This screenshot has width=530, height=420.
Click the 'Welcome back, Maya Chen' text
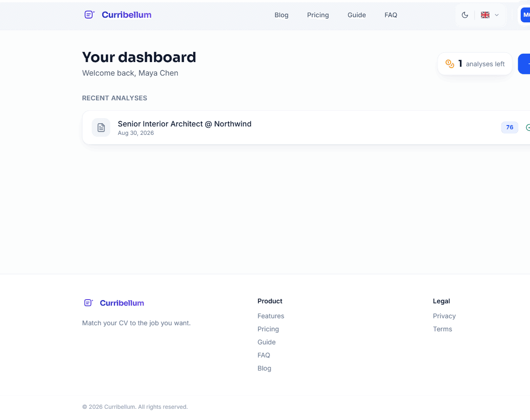[130, 73]
